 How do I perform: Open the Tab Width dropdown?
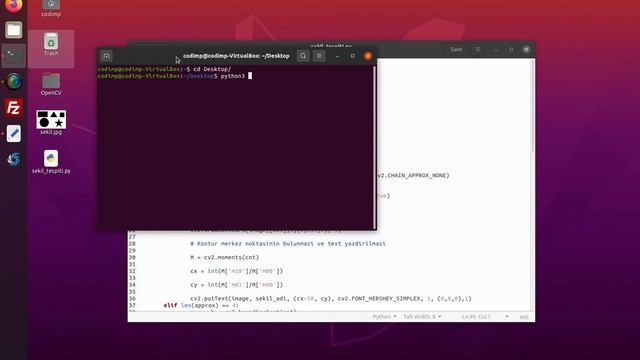422,317
